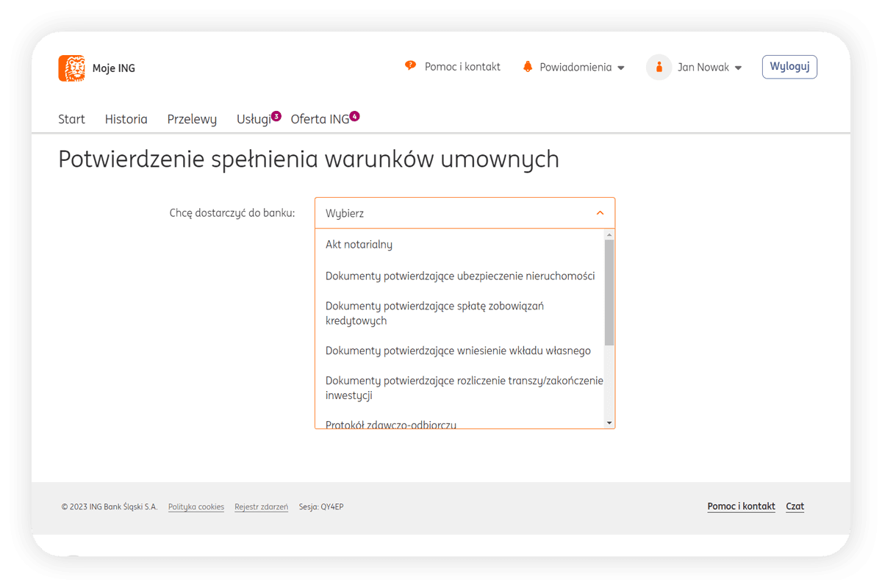Click the ING lion logo
The width and height of the screenshot is (882, 588).
pyautogui.click(x=71, y=68)
